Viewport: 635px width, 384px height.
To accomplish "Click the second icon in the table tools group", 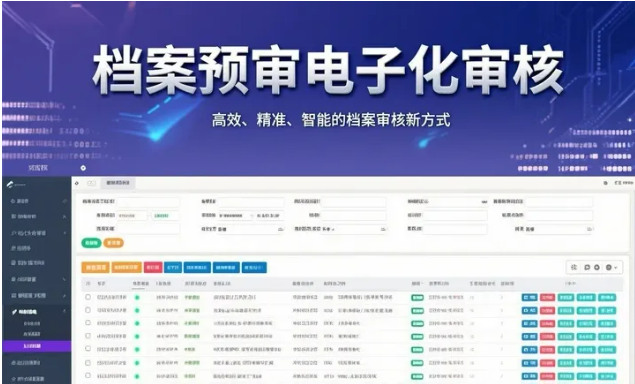I will [587, 267].
